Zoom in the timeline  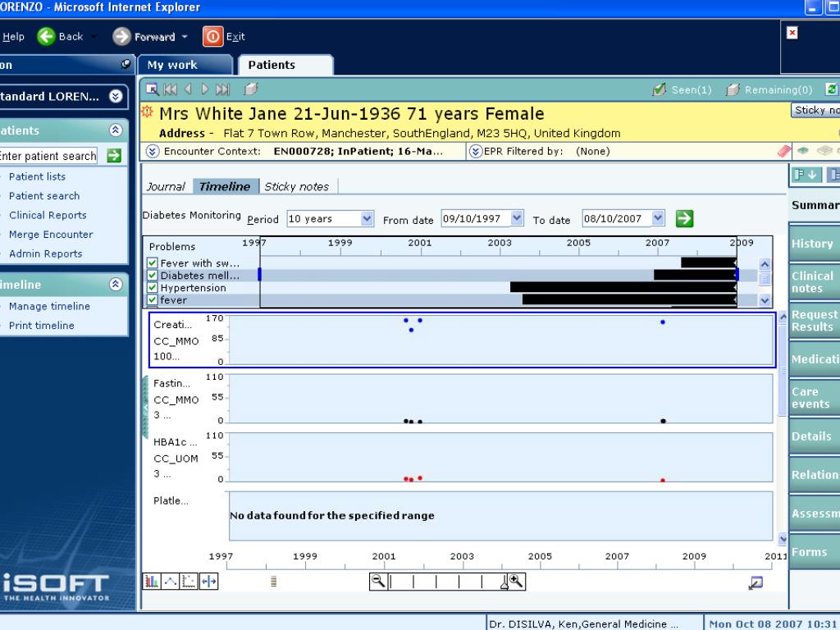tap(517, 582)
